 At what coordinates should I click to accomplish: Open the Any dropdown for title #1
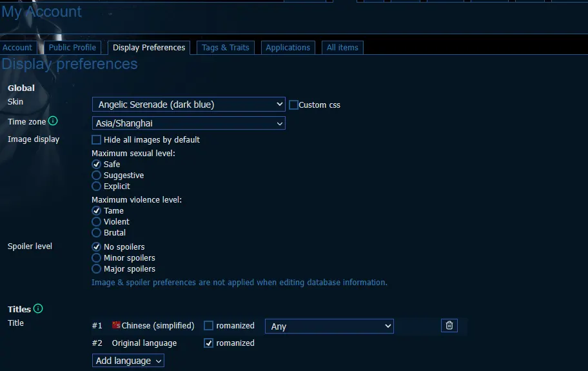point(329,326)
